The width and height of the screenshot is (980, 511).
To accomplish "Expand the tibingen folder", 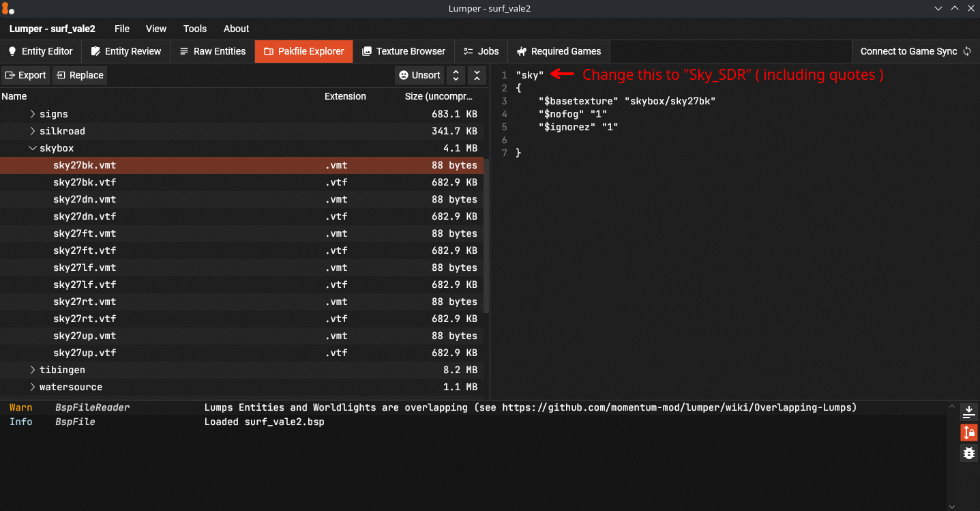I will (x=32, y=370).
